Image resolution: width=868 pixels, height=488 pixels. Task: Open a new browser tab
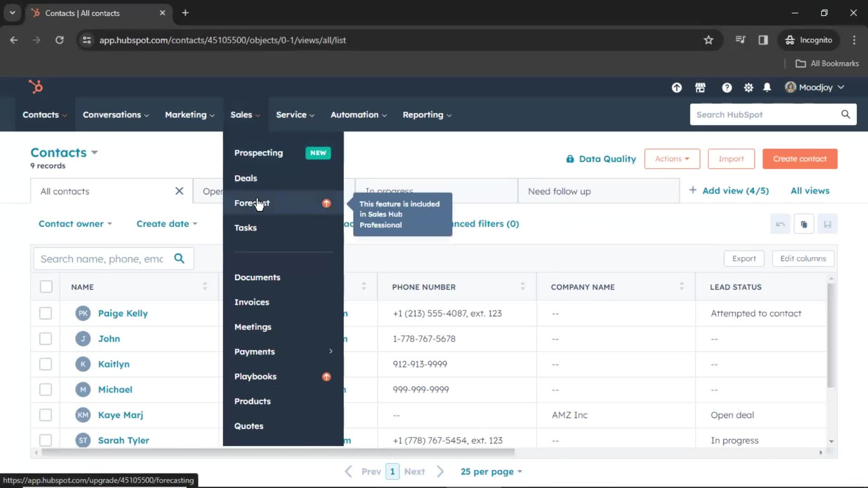[185, 13]
